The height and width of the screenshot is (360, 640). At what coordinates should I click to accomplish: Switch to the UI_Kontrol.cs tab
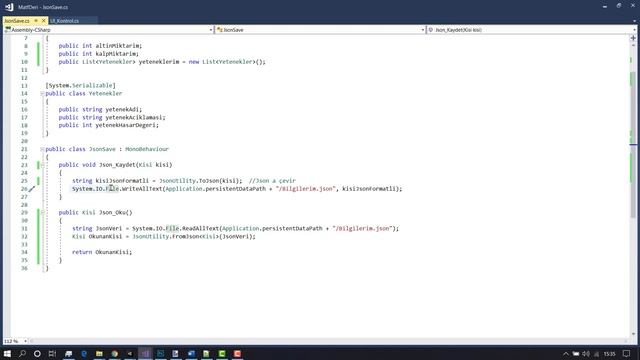click(64, 20)
